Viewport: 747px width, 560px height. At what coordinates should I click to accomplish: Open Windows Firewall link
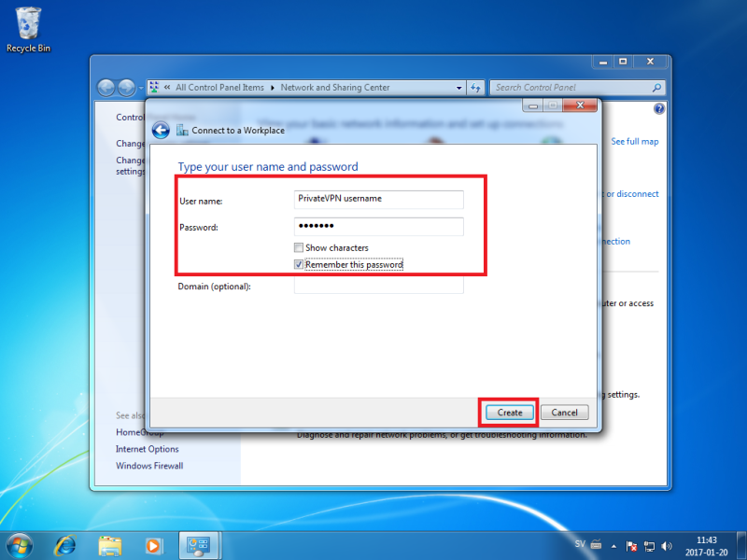149,466
